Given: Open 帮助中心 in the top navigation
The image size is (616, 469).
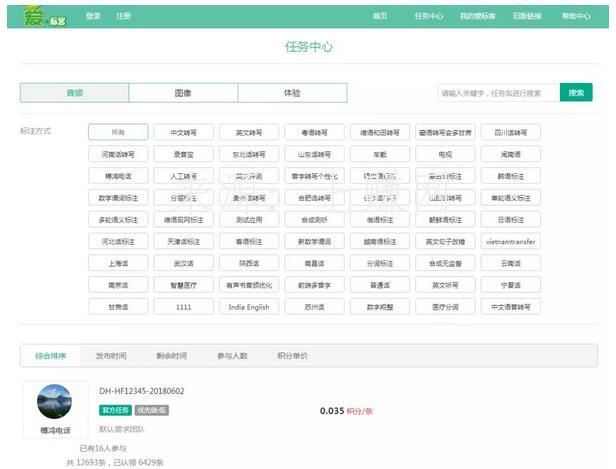Looking at the screenshot, I should click(x=576, y=16).
